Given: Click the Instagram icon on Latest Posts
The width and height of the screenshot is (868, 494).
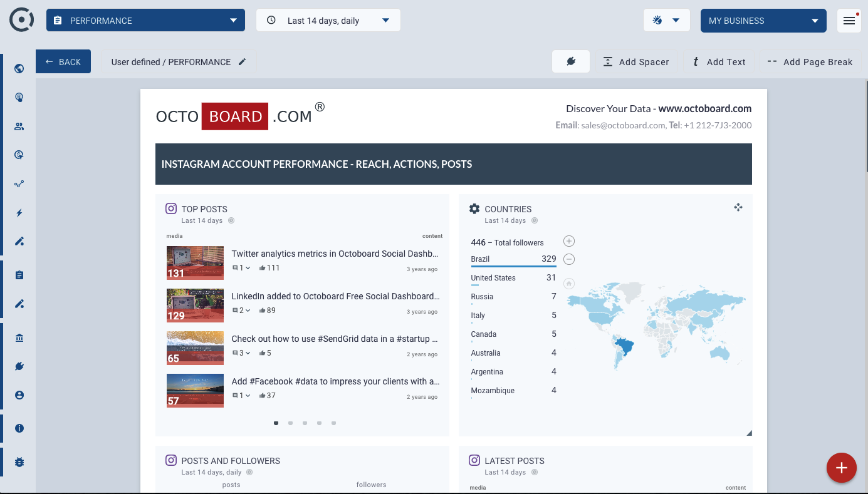Looking at the screenshot, I should pyautogui.click(x=474, y=460).
